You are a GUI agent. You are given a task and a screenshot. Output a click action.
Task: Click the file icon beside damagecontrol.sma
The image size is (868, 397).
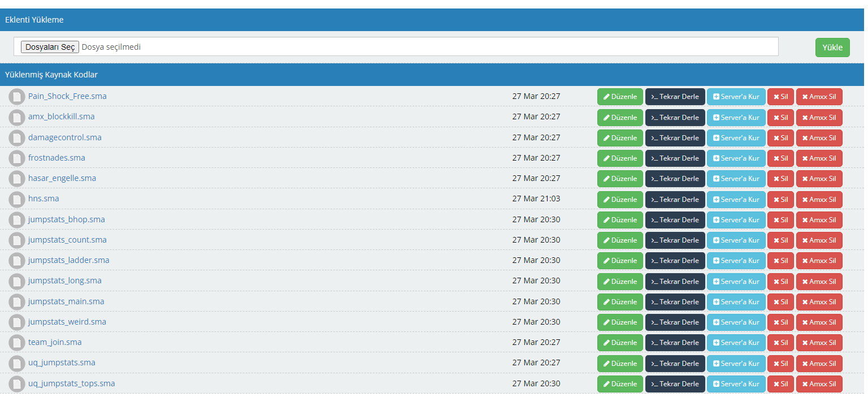pos(17,137)
